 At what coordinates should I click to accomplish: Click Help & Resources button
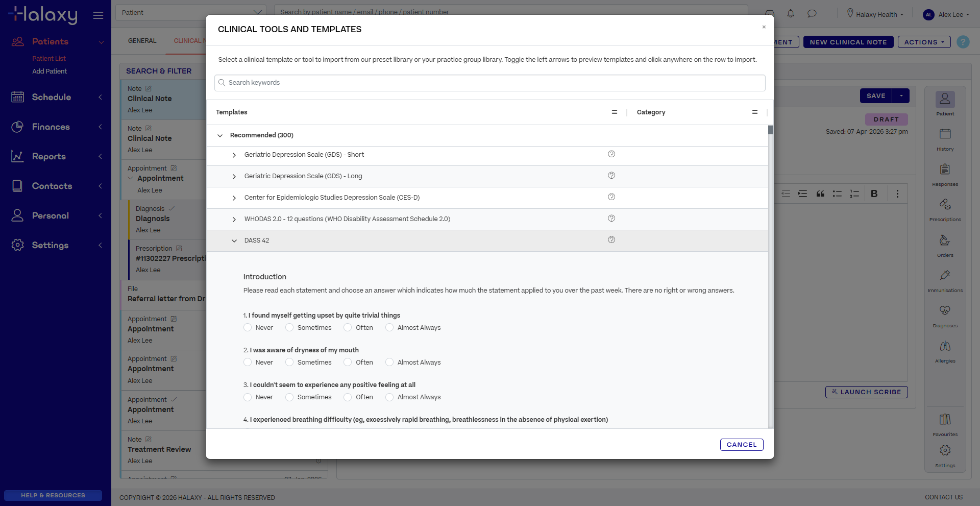[53, 495]
